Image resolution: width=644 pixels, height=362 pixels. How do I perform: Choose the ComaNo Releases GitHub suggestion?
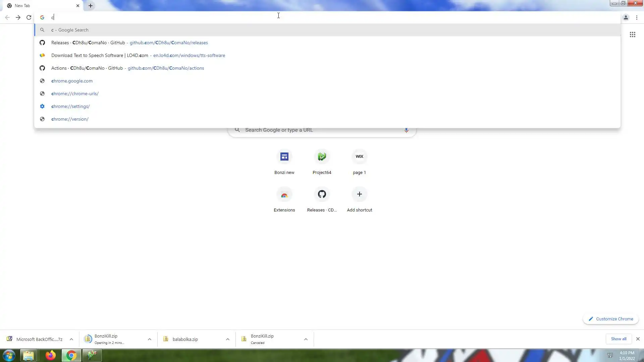pyautogui.click(x=129, y=43)
